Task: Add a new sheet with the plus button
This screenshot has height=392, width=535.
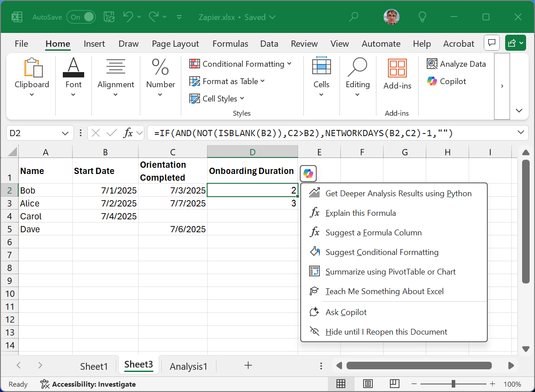Action: pos(248,366)
